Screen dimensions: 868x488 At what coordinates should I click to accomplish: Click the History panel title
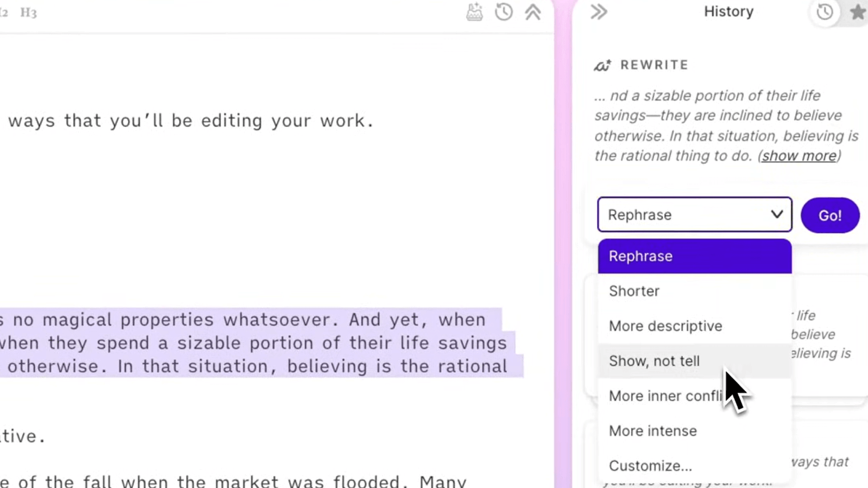(x=728, y=12)
